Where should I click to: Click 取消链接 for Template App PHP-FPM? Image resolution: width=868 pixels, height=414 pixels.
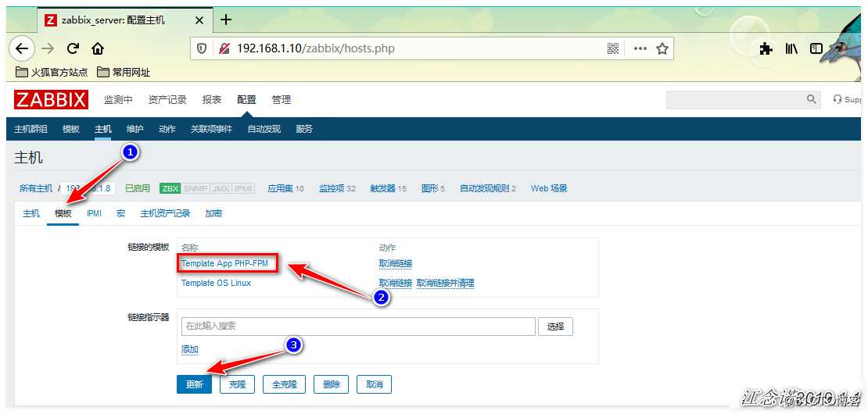(x=395, y=264)
